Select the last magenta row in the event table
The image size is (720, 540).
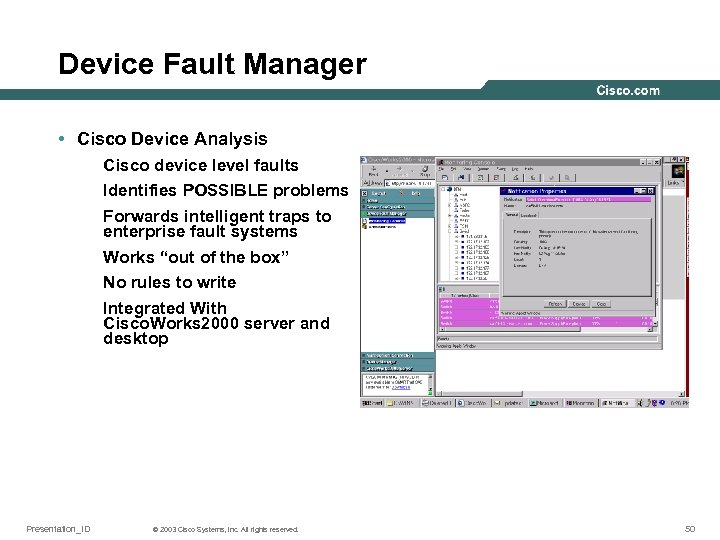[x=546, y=324]
